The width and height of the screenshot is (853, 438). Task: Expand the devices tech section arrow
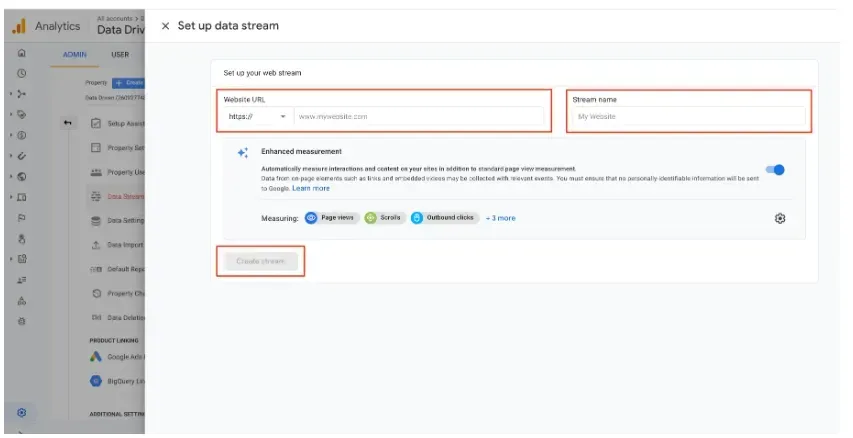click(x=11, y=198)
